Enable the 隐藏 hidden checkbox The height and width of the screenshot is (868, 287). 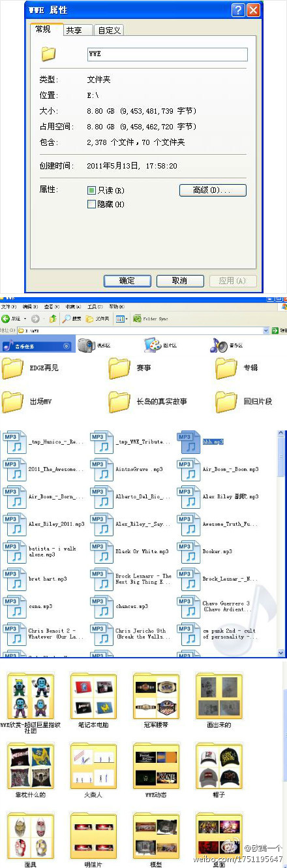coord(91,204)
